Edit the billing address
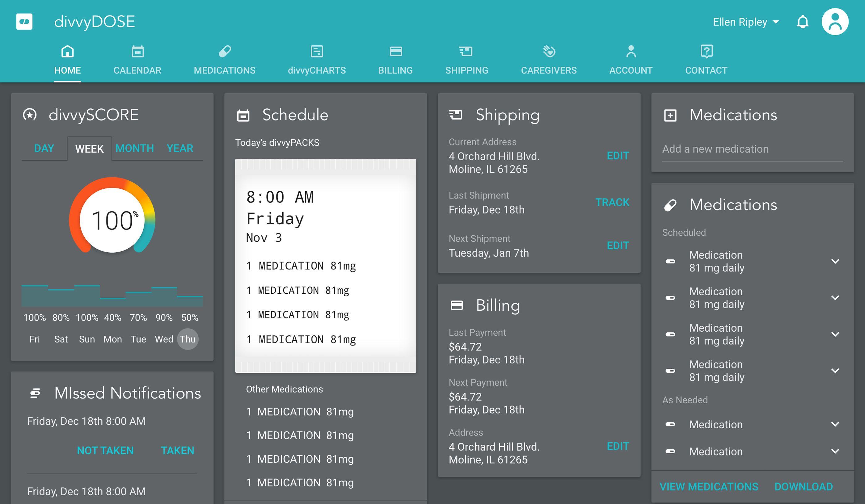 [618, 446]
